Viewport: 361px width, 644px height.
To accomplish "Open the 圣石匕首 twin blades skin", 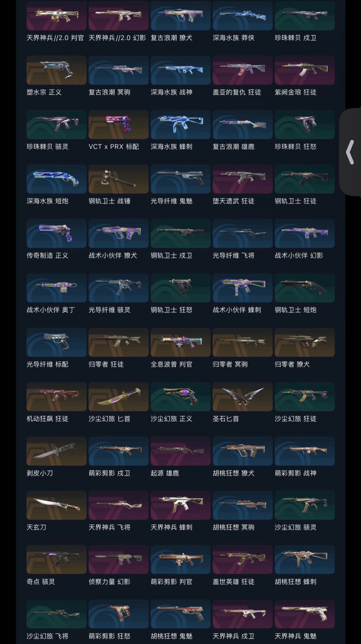I will [x=242, y=397].
